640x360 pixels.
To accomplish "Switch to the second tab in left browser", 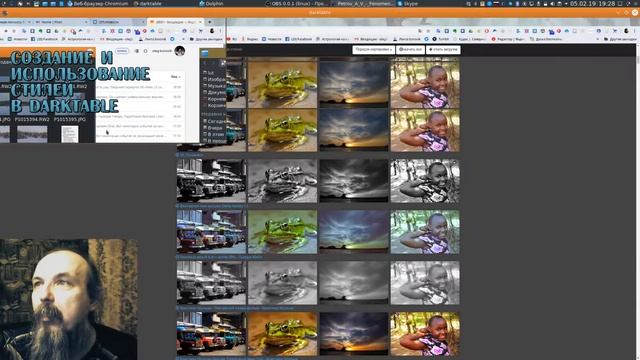I will [61, 22].
